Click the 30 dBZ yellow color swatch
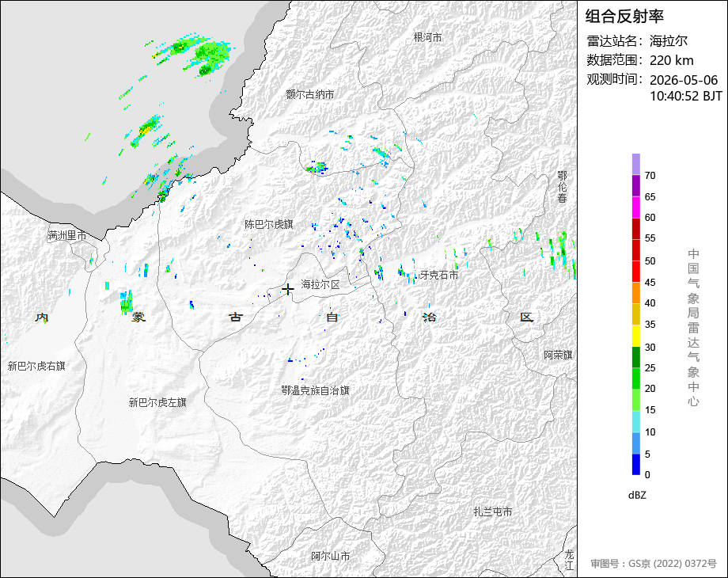Image resolution: width=728 pixels, height=578 pixels. [x=636, y=336]
